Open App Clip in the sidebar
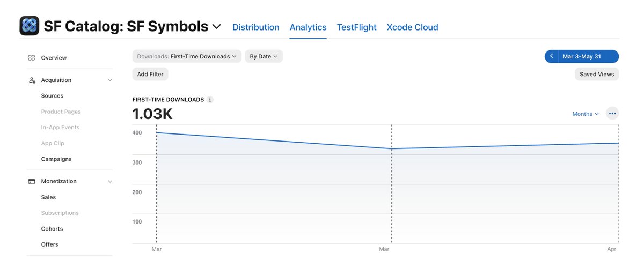 pos(53,143)
